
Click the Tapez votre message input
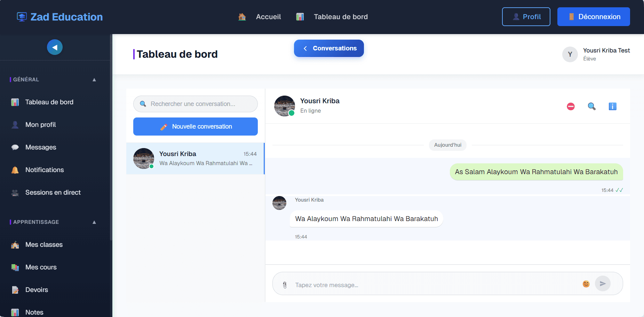(435, 285)
